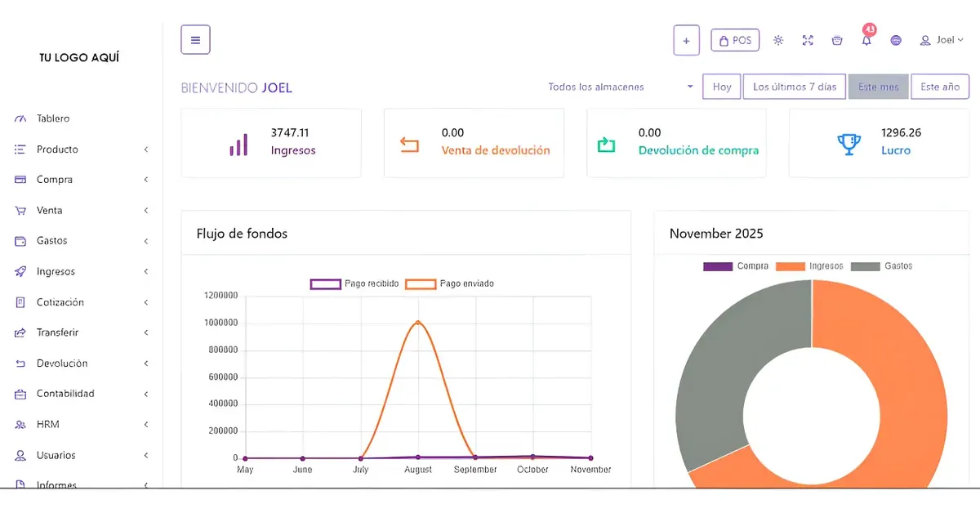This screenshot has width=980, height=513.
Task: Click TU LOGO AQUÍ logo
Action: coord(79,58)
